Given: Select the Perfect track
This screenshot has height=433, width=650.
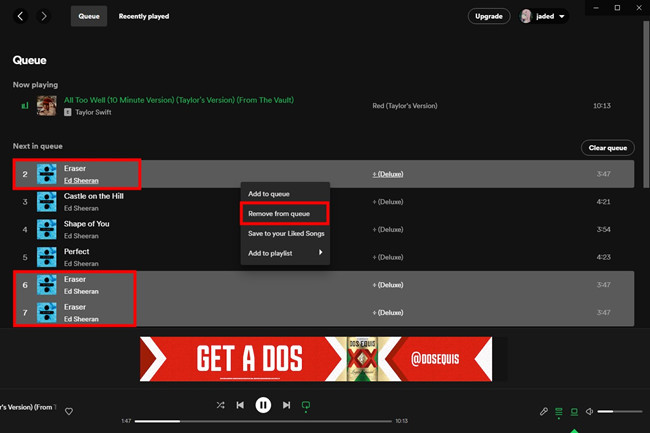Looking at the screenshot, I should 323,257.
